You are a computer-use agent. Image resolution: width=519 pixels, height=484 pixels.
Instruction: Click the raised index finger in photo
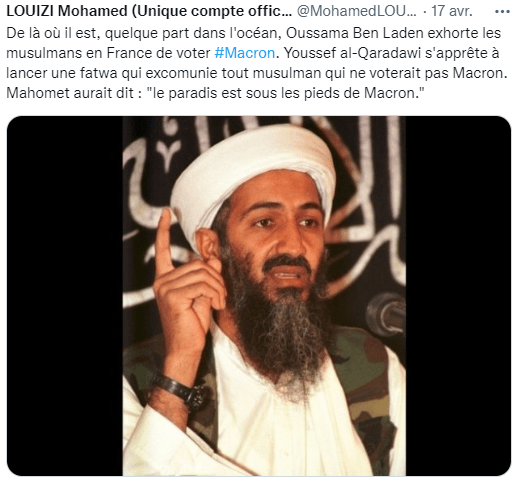[164, 240]
